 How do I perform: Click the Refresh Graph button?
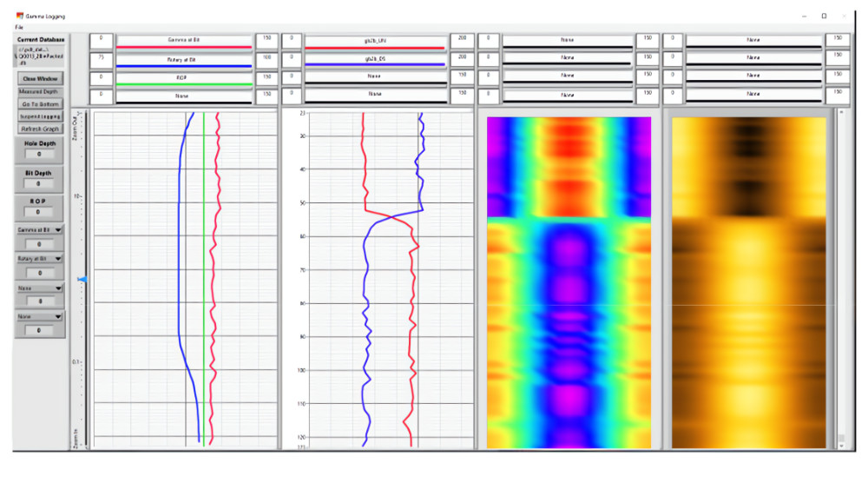tap(40, 129)
